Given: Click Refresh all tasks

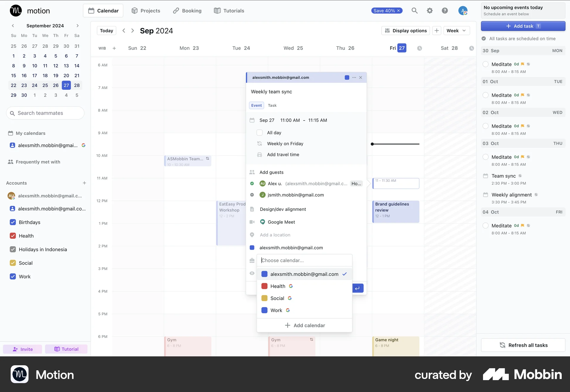Looking at the screenshot, I should coord(523,345).
